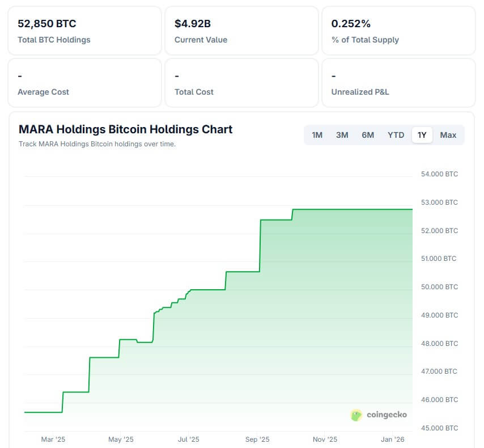Select the Total BTC Holdings stat card

coord(84,31)
